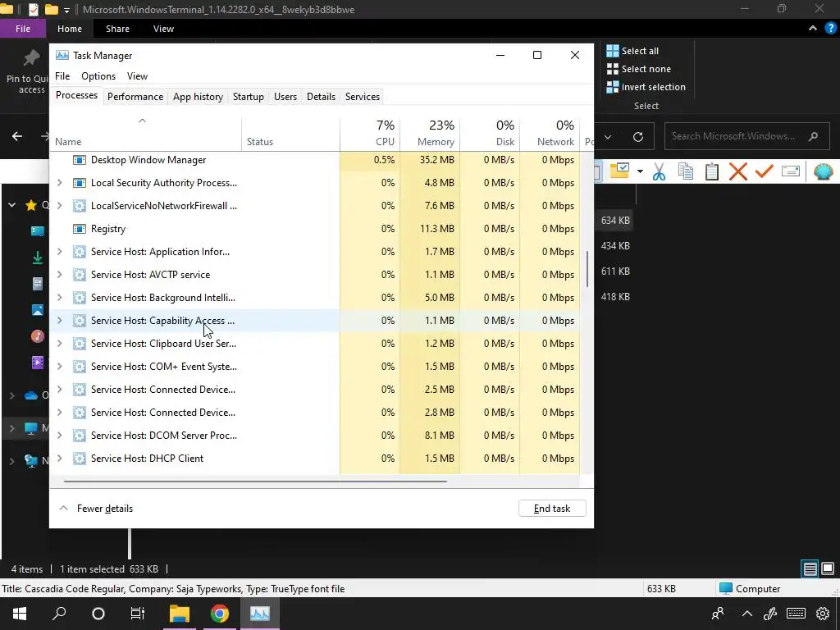Screen dimensions: 840x630
Task: Open File Explorer View ribbon tab
Action: (x=163, y=29)
